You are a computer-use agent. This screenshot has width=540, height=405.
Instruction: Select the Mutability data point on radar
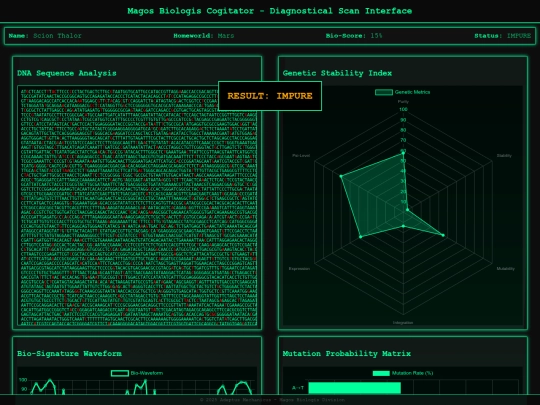(x=443, y=235)
